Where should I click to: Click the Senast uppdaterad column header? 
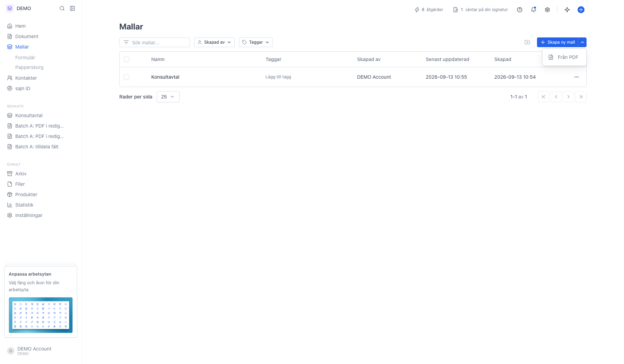447,59
